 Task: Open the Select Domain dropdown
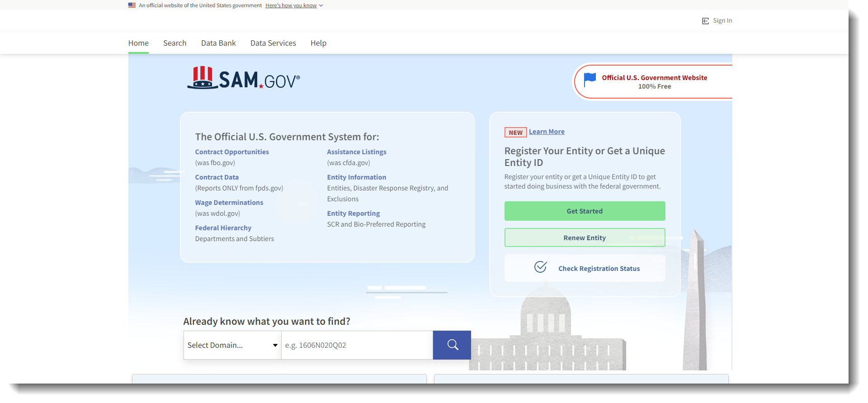[232, 345]
